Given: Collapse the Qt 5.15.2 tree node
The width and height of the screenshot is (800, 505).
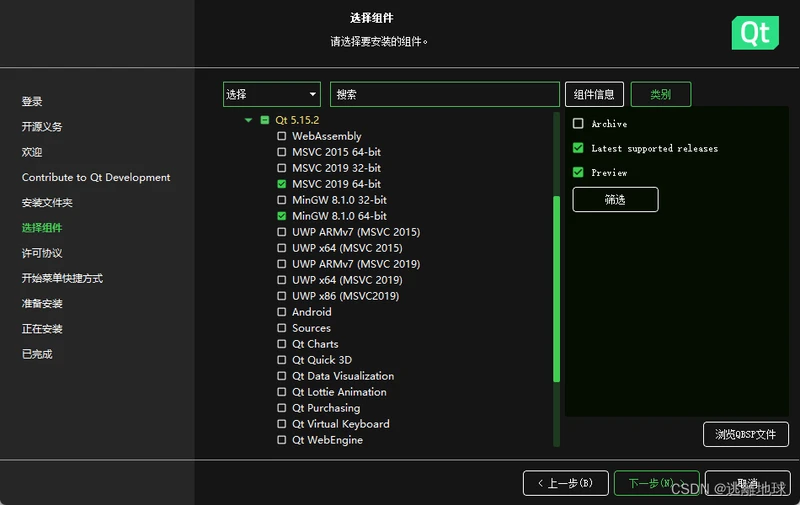Looking at the screenshot, I should pyautogui.click(x=248, y=120).
